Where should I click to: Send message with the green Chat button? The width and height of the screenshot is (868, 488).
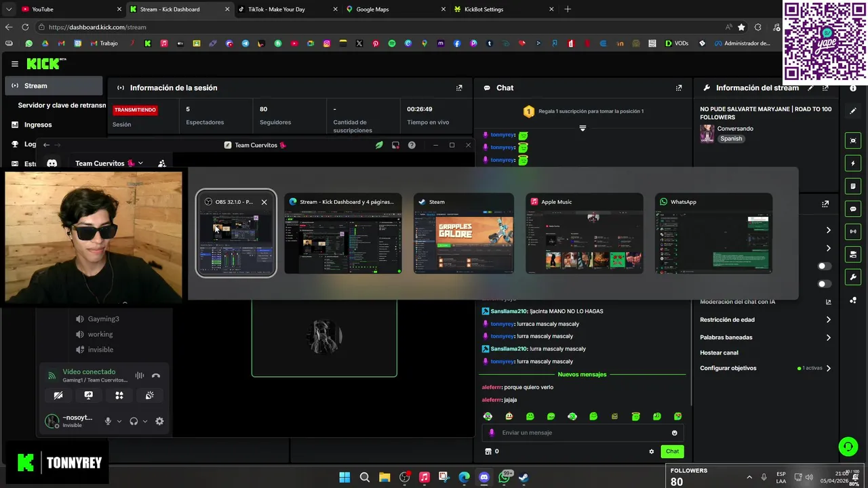(672, 451)
